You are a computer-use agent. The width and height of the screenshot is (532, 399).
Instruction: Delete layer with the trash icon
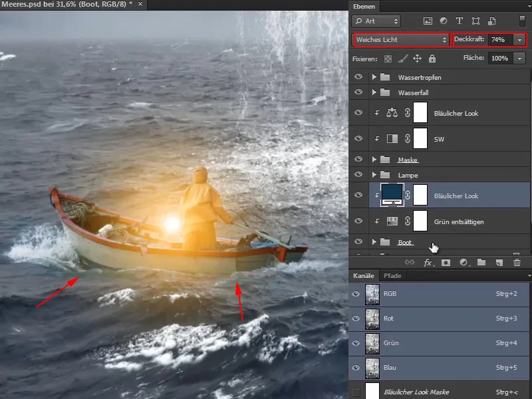click(x=517, y=262)
